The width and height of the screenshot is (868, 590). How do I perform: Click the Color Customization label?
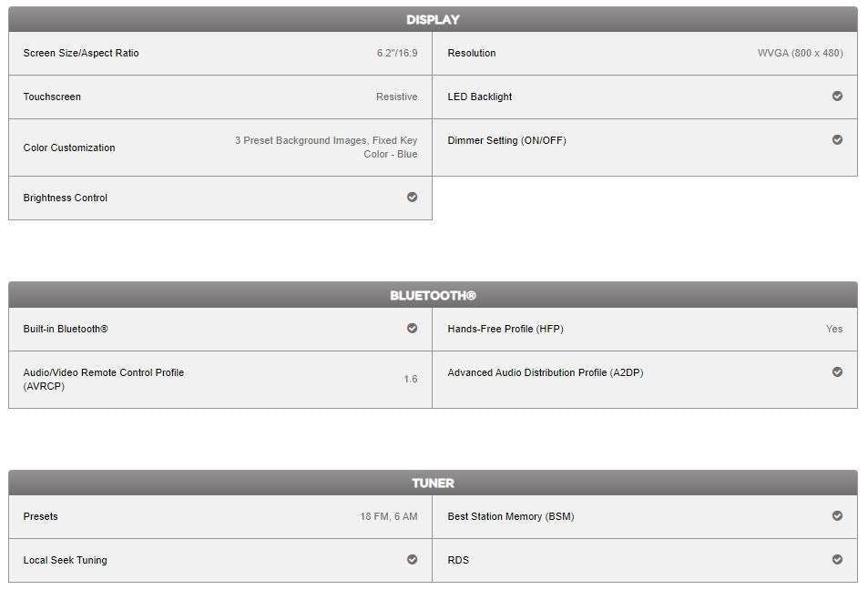pyautogui.click(x=69, y=147)
